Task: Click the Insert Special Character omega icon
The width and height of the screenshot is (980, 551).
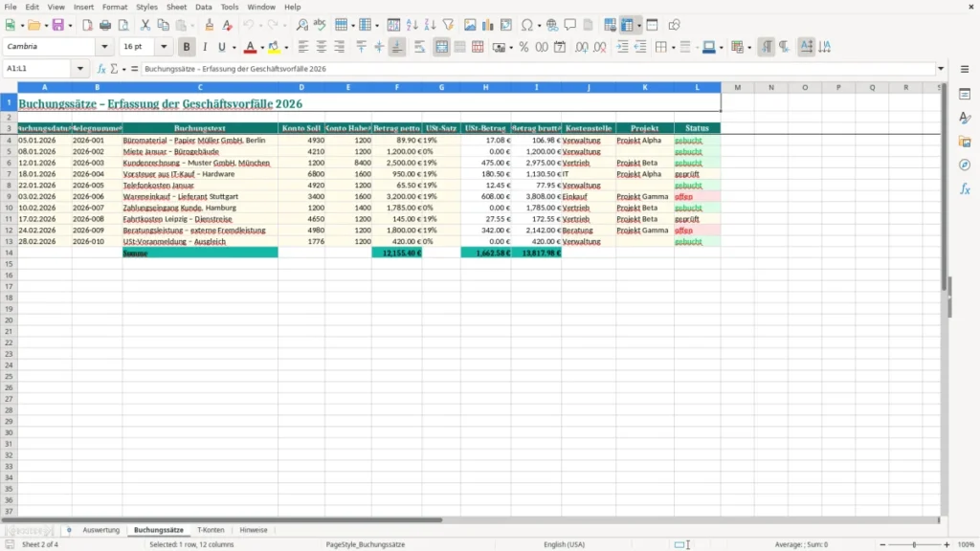Action: click(x=527, y=25)
